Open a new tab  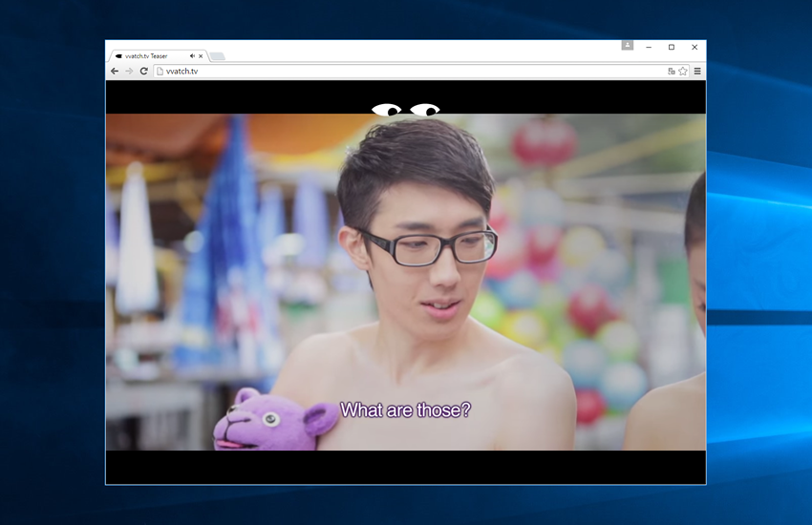[x=218, y=56]
